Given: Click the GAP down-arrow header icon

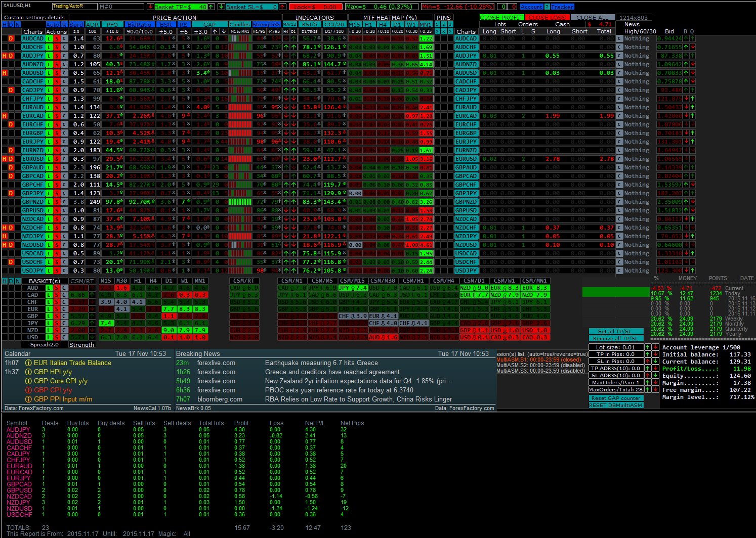Looking at the screenshot, I should [224, 31].
